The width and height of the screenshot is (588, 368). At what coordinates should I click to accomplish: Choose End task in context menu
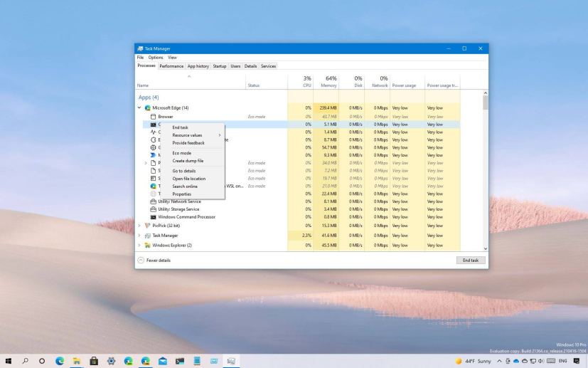point(193,127)
